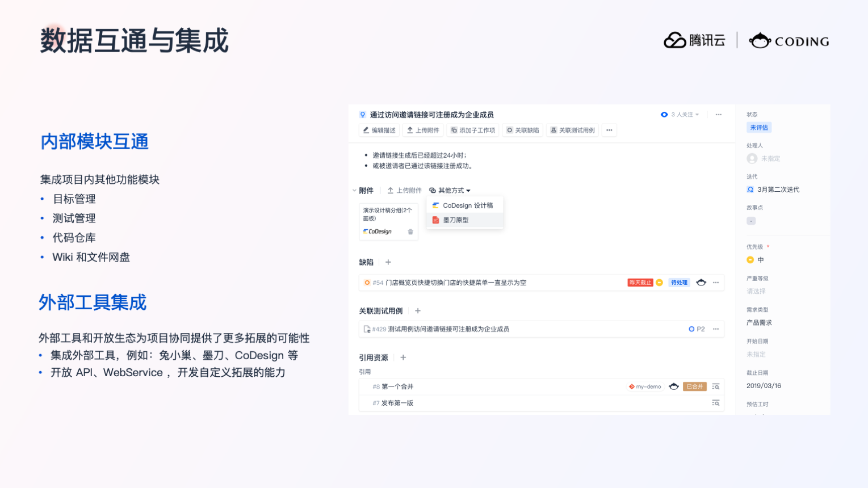Click the 关联缺陷 link defect button

click(x=523, y=131)
